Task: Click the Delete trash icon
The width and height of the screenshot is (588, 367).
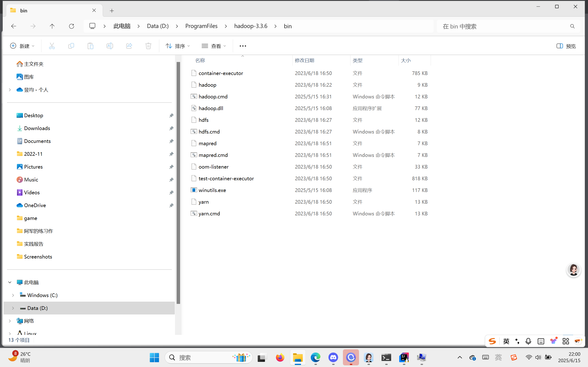Action: 148,46
